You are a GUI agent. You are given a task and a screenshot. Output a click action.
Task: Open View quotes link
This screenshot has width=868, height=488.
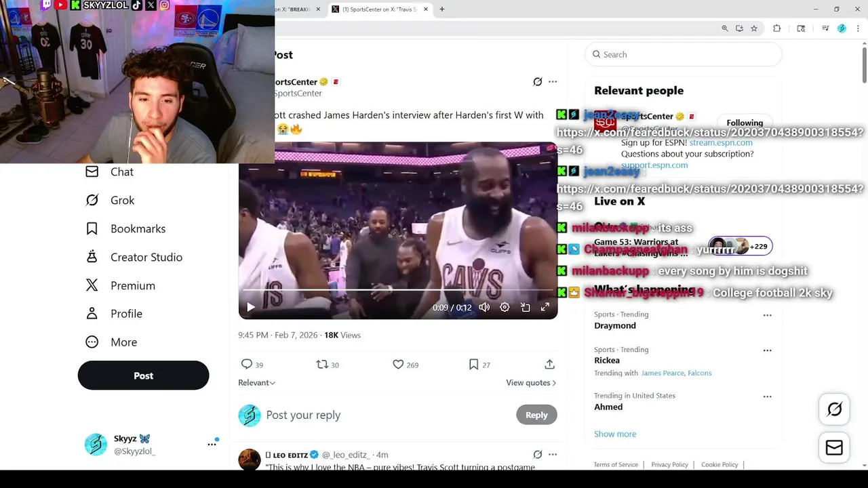click(x=531, y=382)
